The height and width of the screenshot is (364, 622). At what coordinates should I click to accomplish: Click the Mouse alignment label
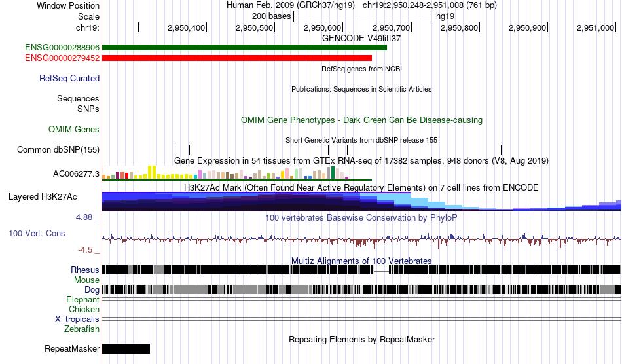(x=86, y=280)
